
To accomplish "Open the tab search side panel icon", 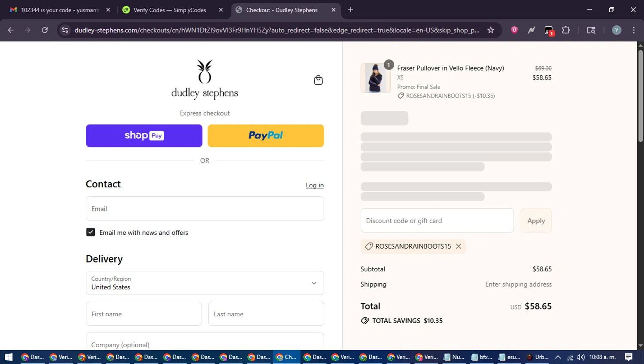I will tap(591, 30).
